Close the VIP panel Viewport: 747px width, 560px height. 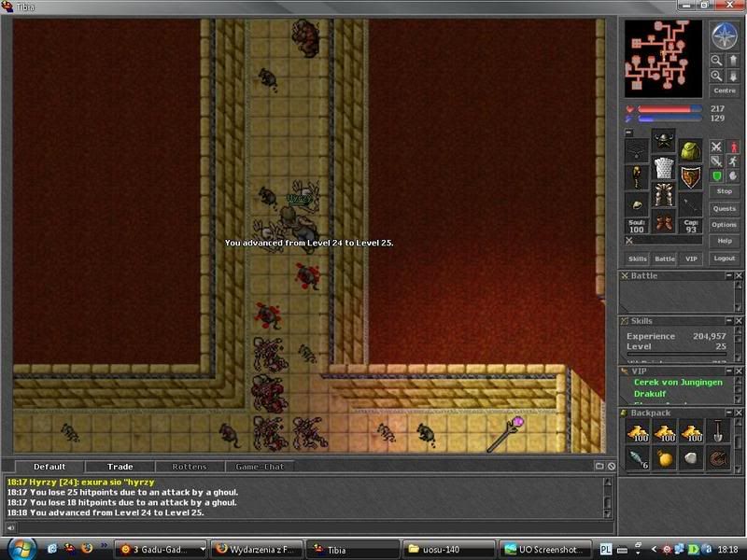[x=739, y=371]
